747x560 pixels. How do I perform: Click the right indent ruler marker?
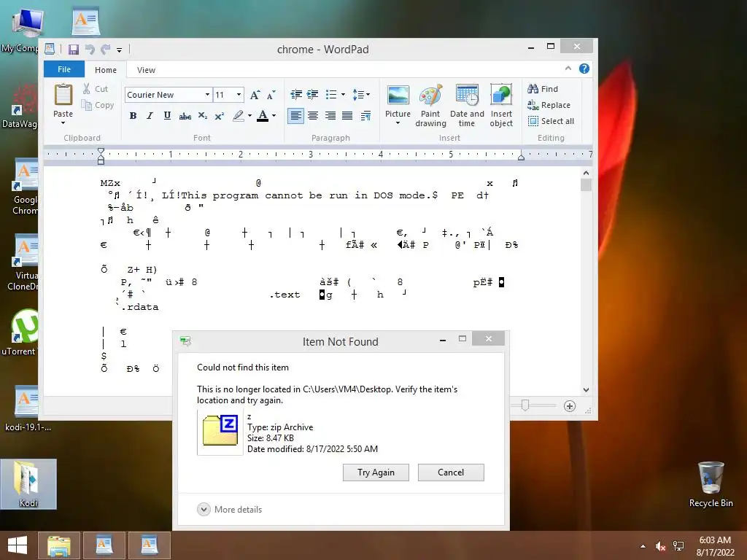(x=521, y=156)
